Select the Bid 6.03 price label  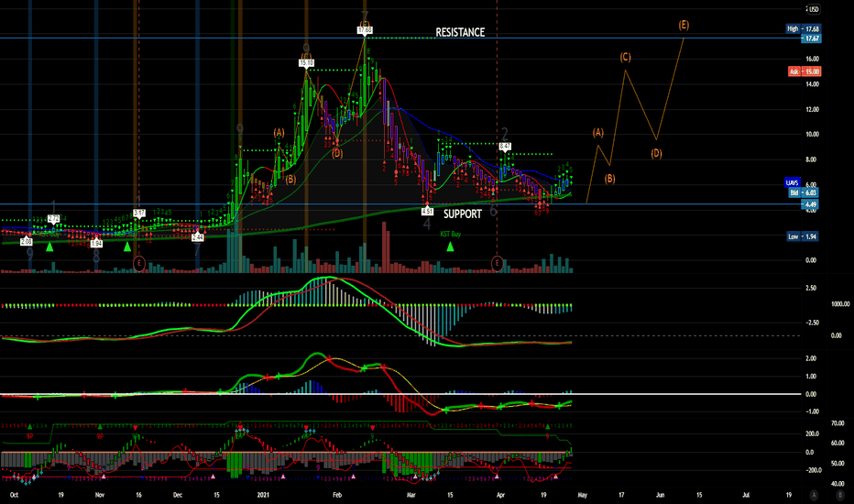click(804, 192)
